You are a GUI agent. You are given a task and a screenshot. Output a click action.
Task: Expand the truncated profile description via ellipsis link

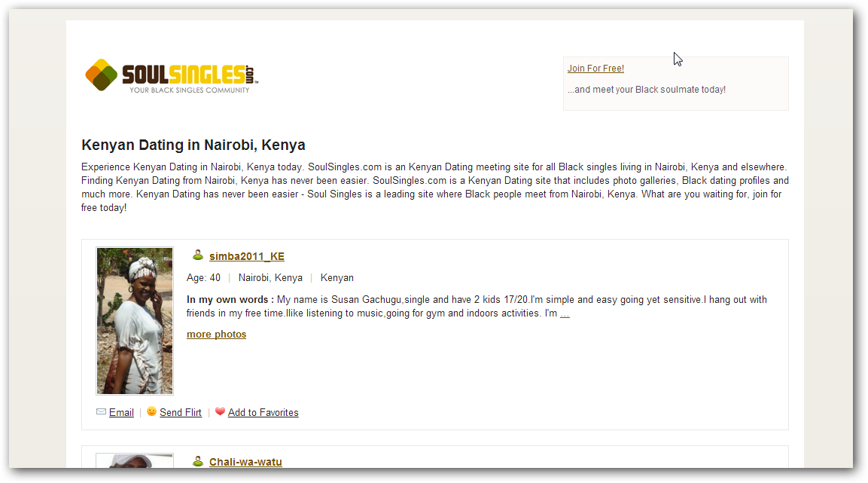(x=565, y=313)
